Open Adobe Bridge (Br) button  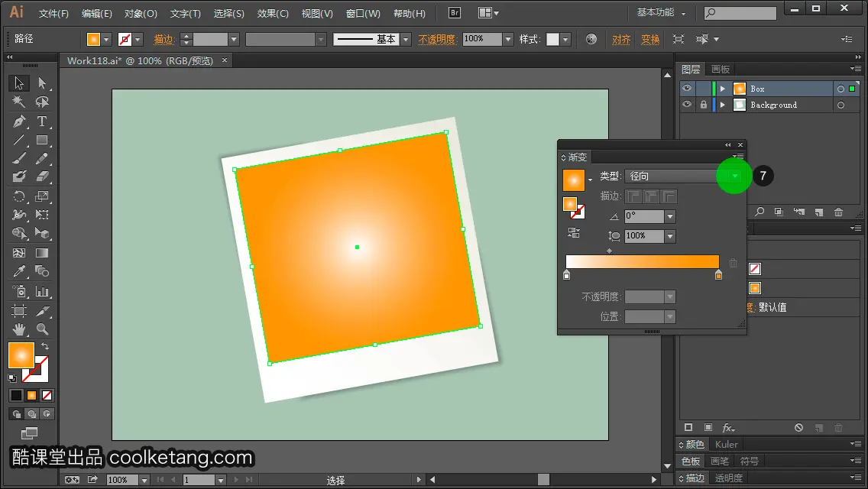455,13
